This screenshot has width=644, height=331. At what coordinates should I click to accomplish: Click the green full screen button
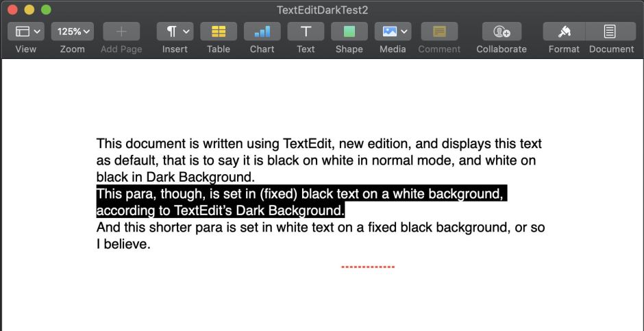[47, 10]
